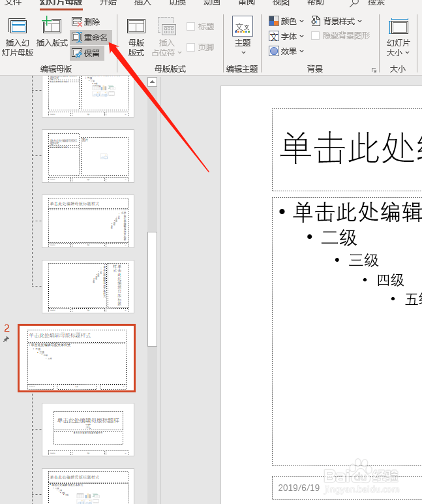Toggle the Footers (页脚) checkbox

[190, 47]
